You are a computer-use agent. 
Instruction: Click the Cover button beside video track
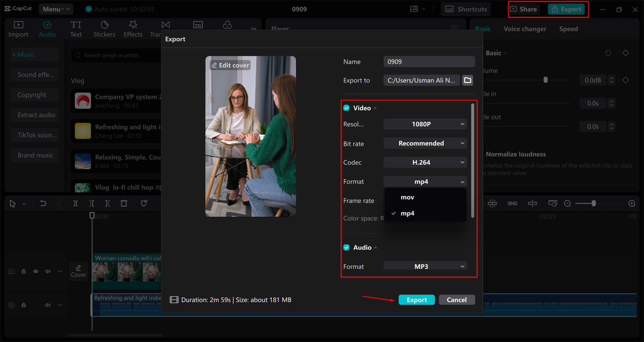pyautogui.click(x=78, y=271)
